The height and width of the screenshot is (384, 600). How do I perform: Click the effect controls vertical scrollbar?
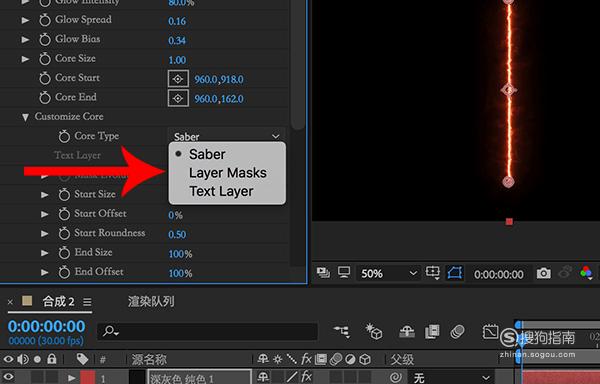tap(297, 65)
